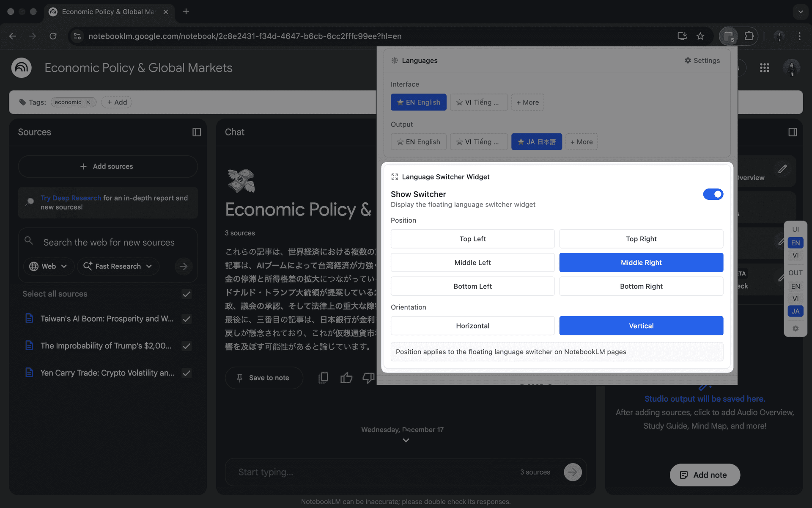Click the copy summary icon
The image size is (812, 508).
(x=323, y=378)
